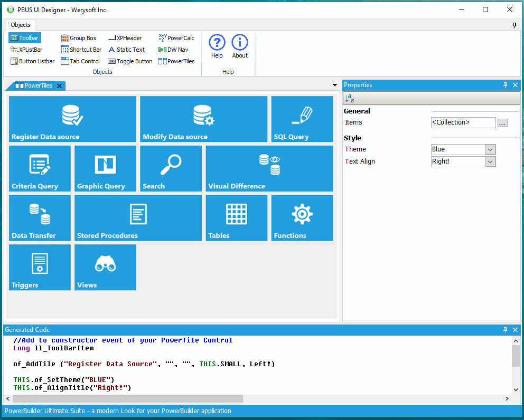Select the Visual Difference tile
Viewport: 524px width, 420px height.
click(x=269, y=168)
